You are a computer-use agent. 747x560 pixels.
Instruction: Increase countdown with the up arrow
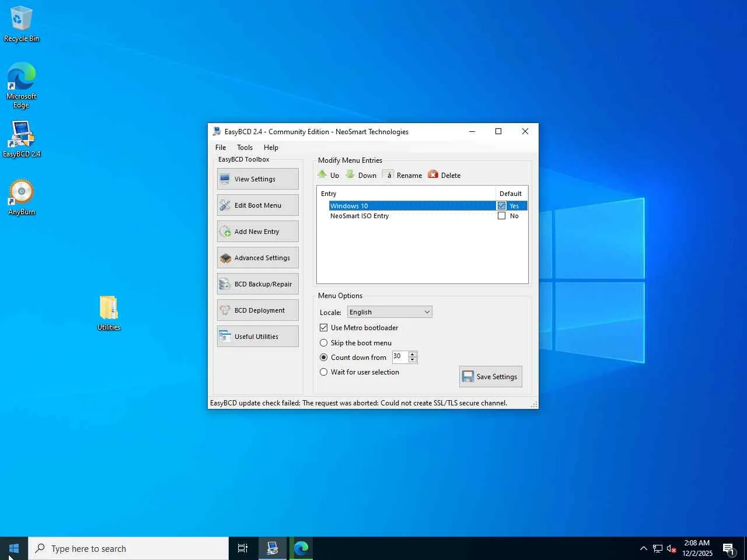[413, 354]
